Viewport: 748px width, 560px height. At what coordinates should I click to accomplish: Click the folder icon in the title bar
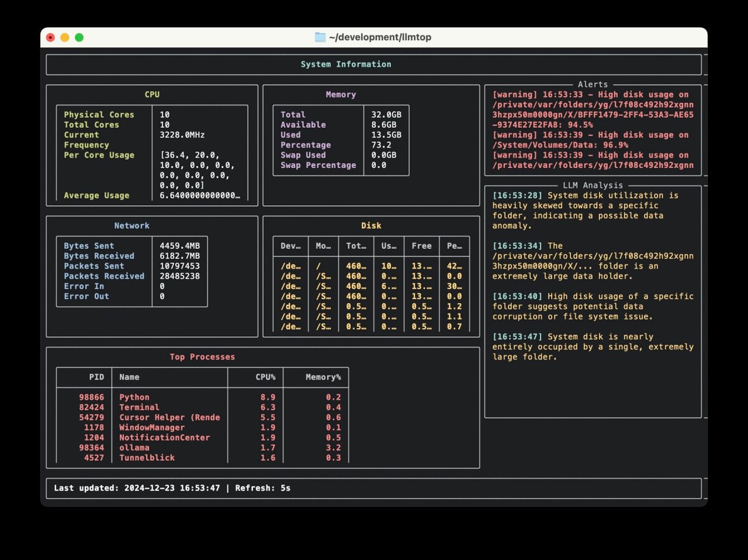[320, 37]
